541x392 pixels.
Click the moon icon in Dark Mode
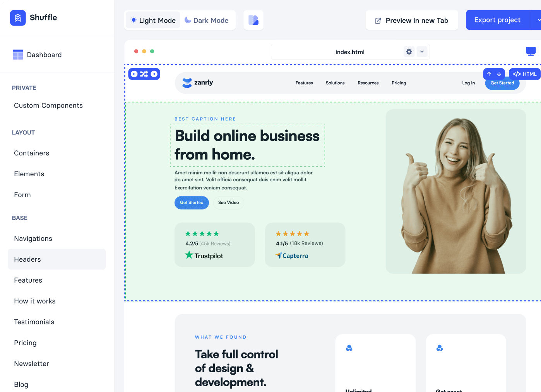pyautogui.click(x=188, y=20)
